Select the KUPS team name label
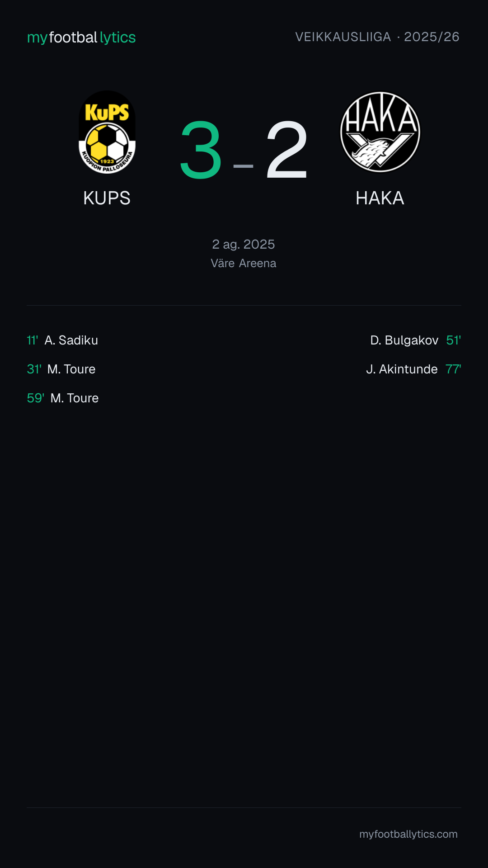The width and height of the screenshot is (488, 868). click(107, 198)
